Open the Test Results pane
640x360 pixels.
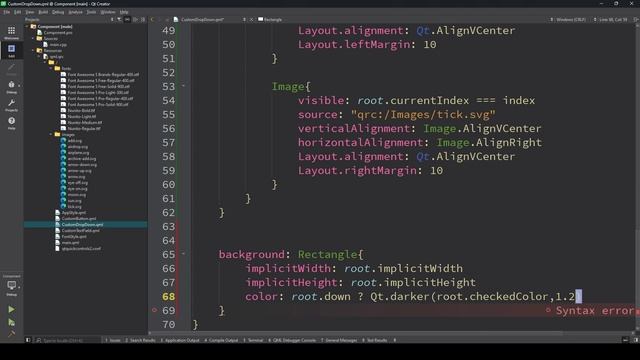coord(375,340)
